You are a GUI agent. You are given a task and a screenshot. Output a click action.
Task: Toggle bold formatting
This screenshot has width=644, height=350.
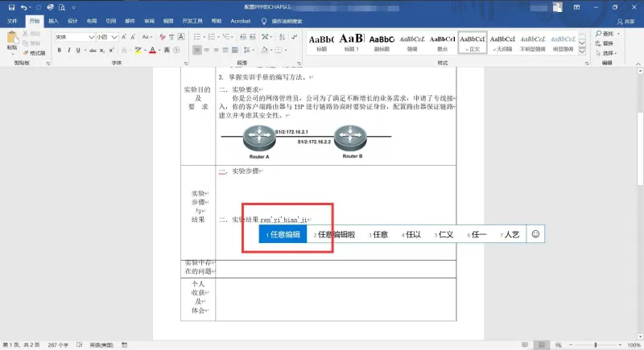(x=59, y=50)
